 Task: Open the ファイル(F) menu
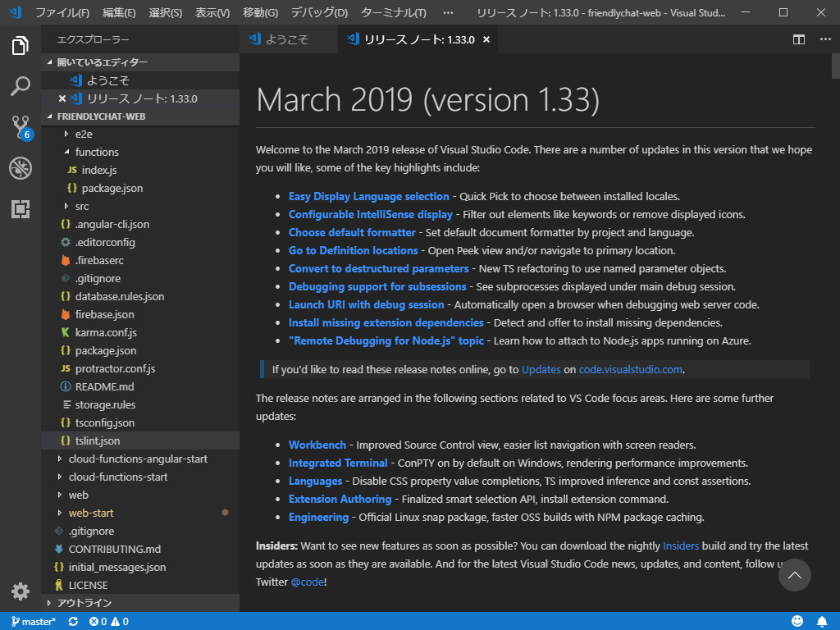point(62,12)
